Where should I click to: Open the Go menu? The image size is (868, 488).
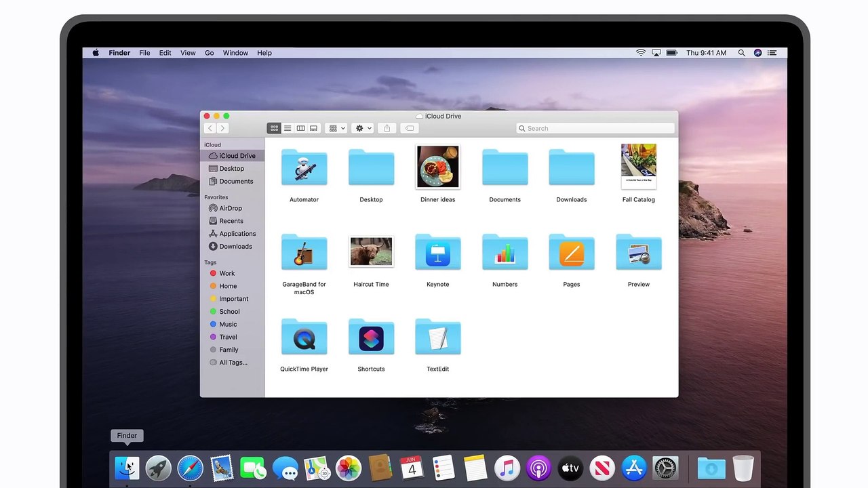pos(210,53)
